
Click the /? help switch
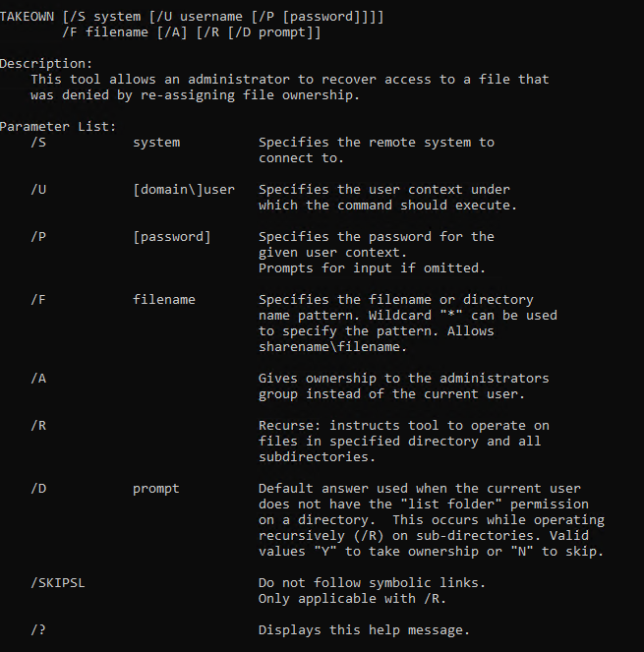pyautogui.click(x=38, y=630)
